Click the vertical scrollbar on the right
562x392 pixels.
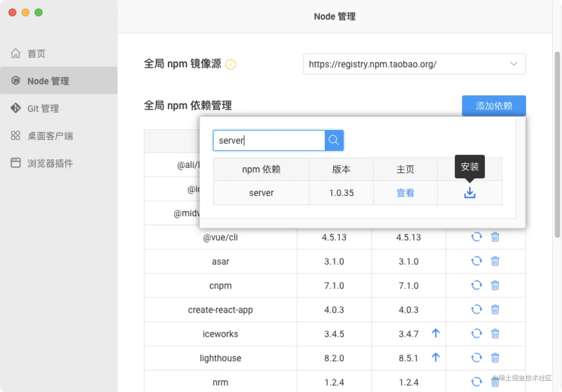point(557,145)
